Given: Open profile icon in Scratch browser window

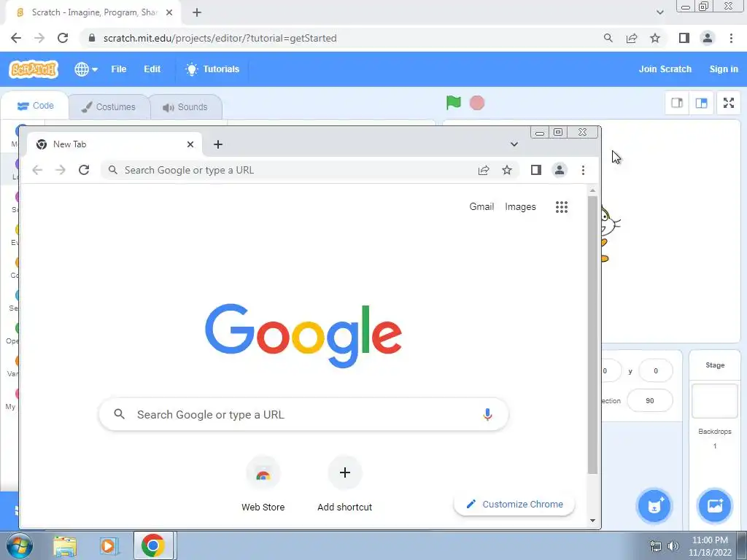Looking at the screenshot, I should (708, 38).
